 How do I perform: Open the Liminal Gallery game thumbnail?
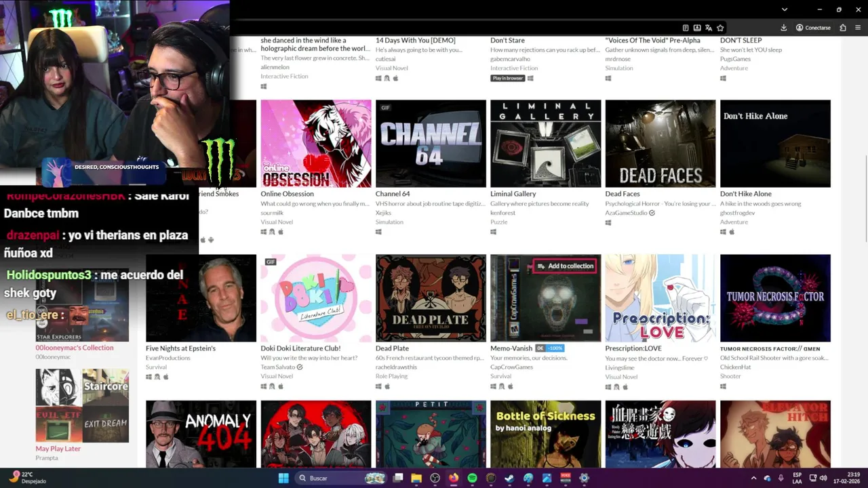546,144
